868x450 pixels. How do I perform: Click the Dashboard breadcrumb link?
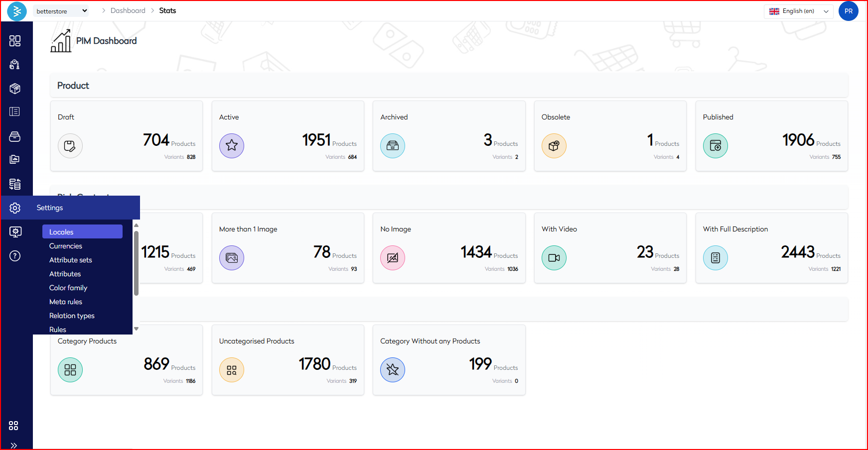[128, 10]
